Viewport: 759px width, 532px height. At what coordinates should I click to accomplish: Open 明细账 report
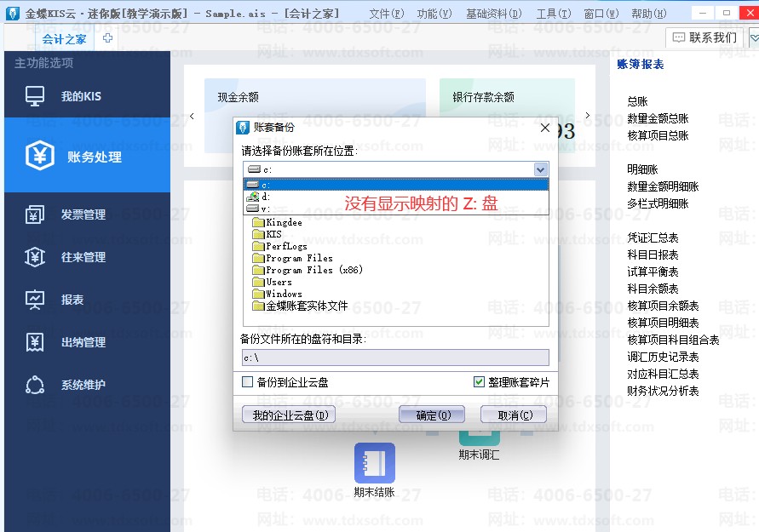pyautogui.click(x=642, y=169)
